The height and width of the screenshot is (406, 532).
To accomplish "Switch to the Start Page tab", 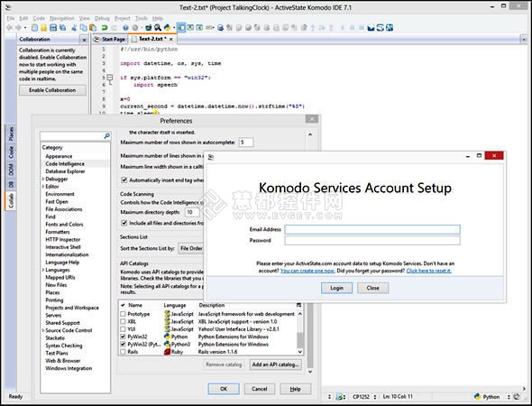I will pos(110,40).
